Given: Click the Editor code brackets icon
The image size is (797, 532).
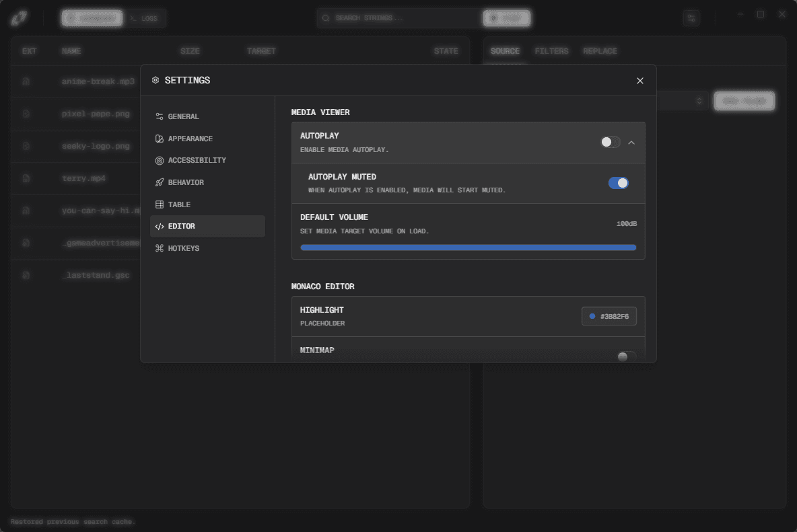Looking at the screenshot, I should 160,227.
